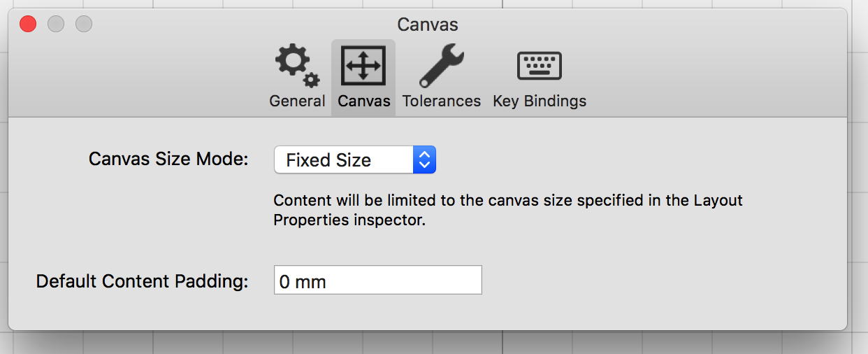Switch to the Tolerances tab label
Screen dimensions: 868x354
click(x=442, y=101)
